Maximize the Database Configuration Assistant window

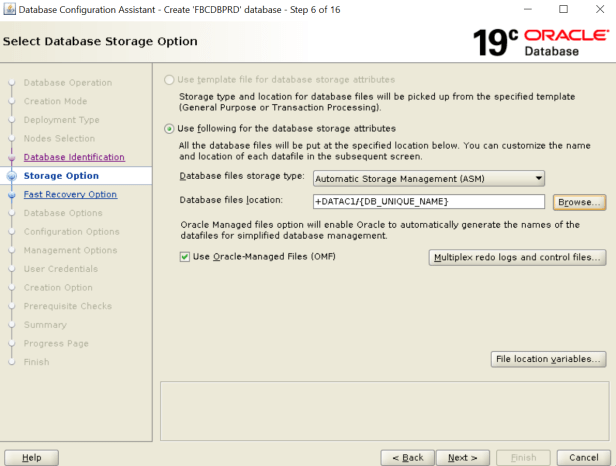click(562, 9)
